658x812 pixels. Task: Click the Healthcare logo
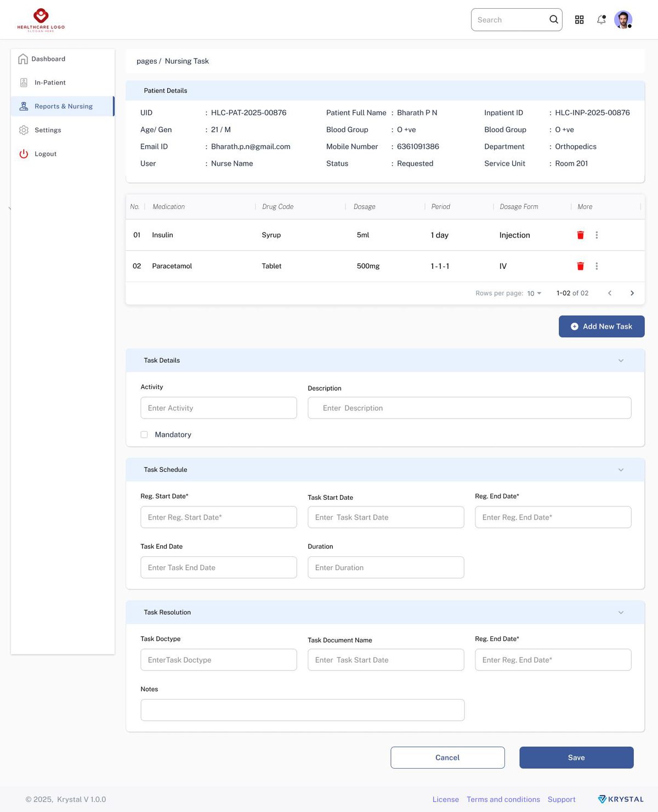(x=41, y=20)
